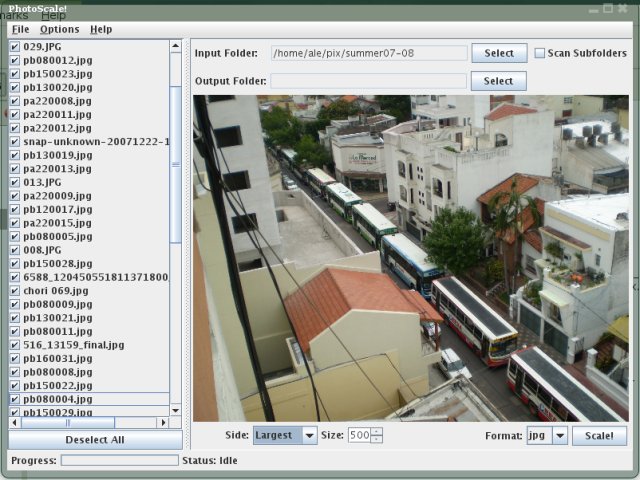Click the Input Folder path field
Image resolution: width=640 pixels, height=480 pixels.
tap(369, 53)
